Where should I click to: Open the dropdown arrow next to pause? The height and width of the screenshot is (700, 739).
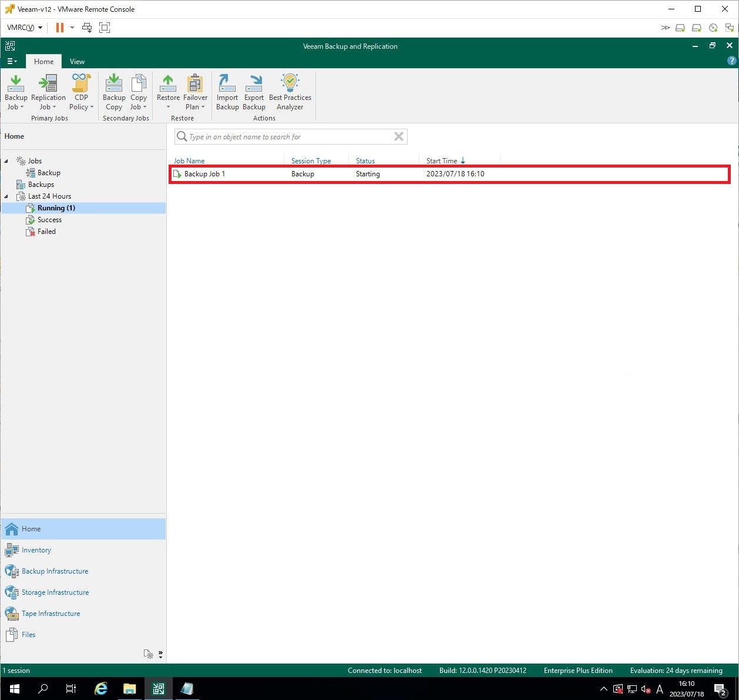click(72, 28)
